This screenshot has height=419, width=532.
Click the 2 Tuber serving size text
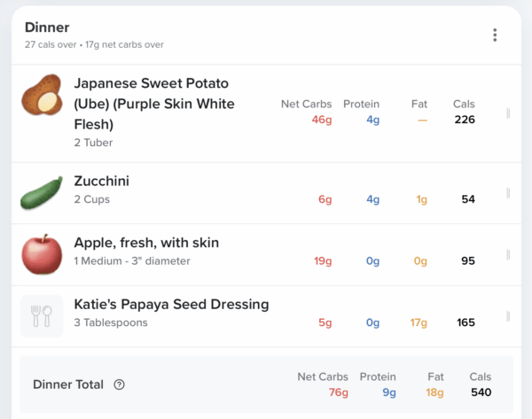coord(93,143)
